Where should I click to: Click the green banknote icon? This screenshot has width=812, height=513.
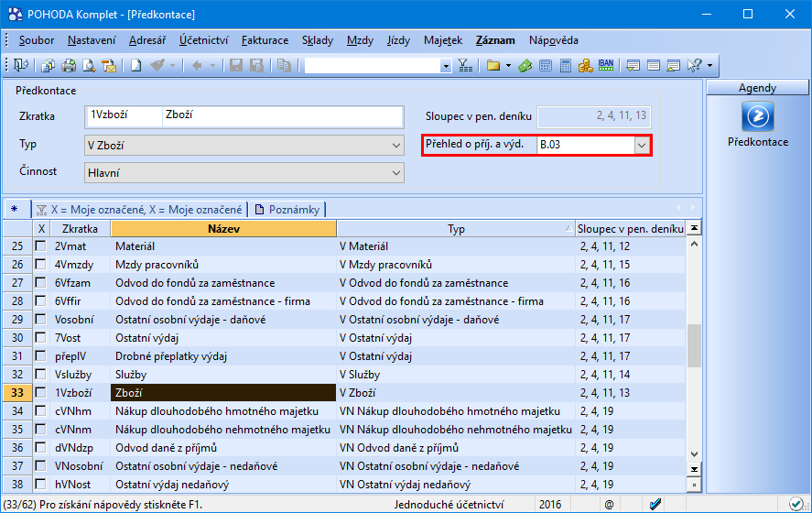point(525,65)
